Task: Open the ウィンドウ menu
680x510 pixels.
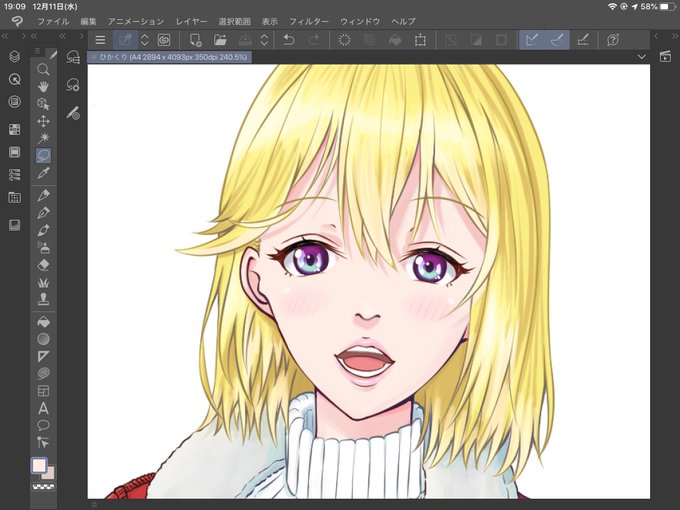Action: pos(360,21)
